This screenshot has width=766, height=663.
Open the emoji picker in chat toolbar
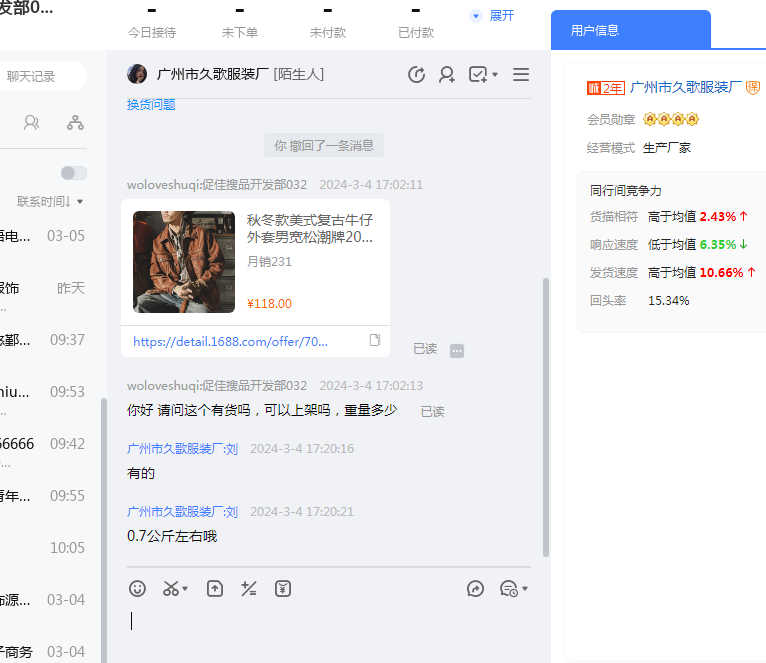[x=138, y=589]
